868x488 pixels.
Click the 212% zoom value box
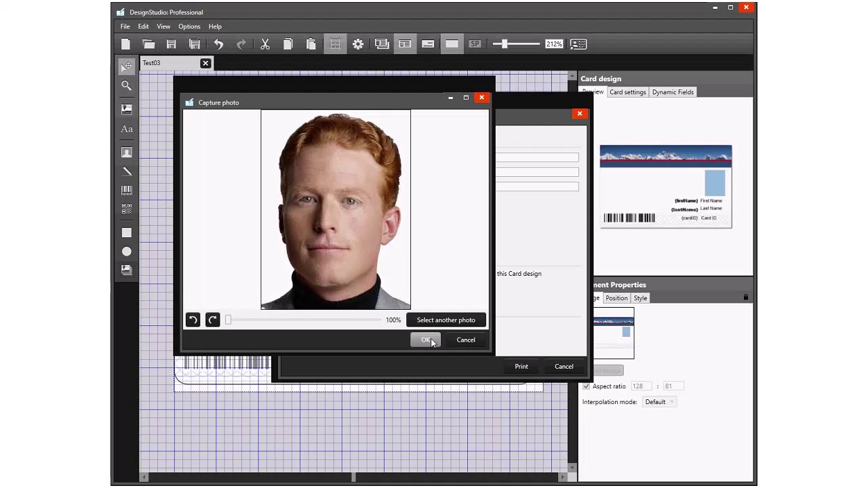click(554, 44)
